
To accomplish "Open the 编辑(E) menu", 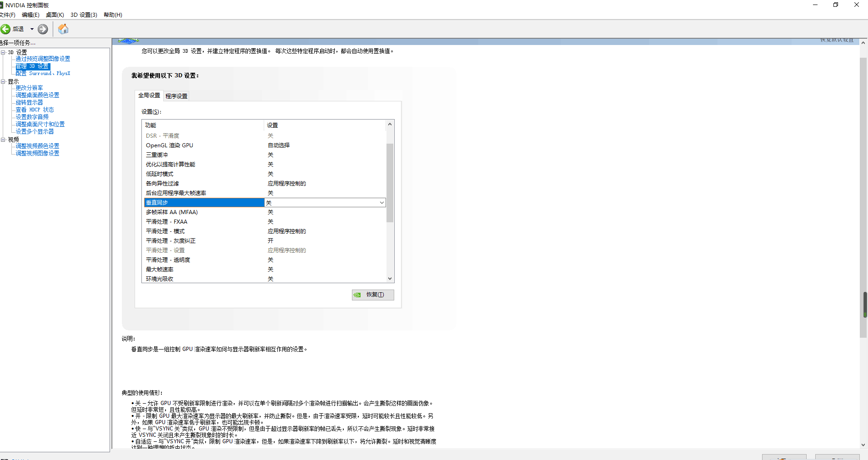I will [x=30, y=15].
